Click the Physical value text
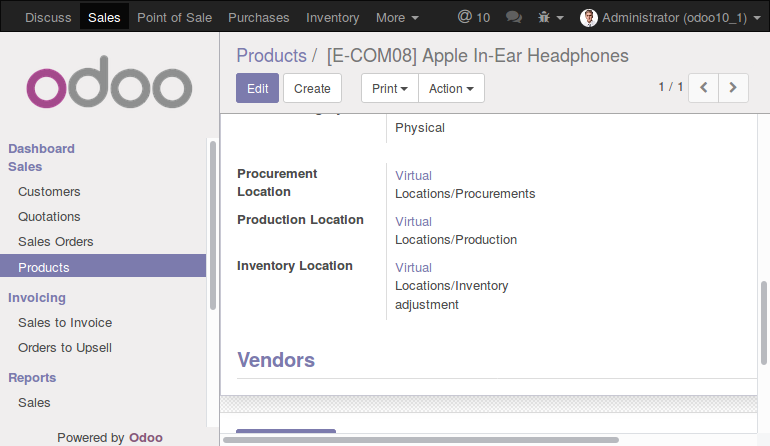 (x=420, y=128)
